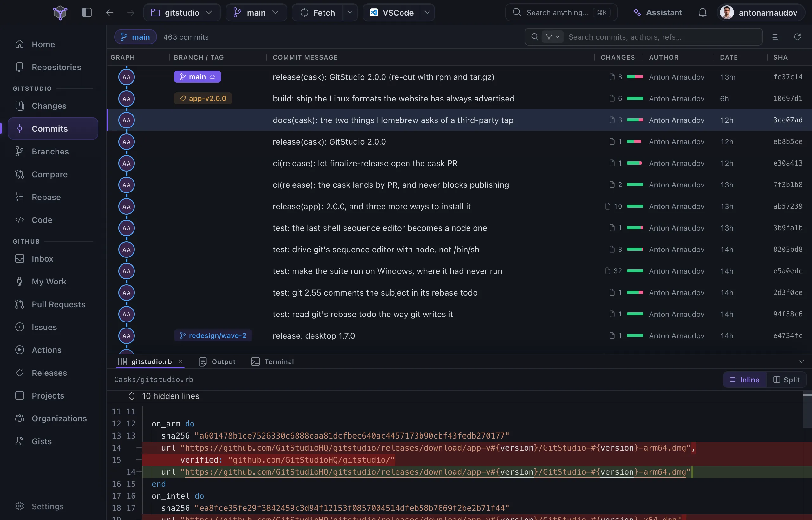Screen dimensions: 812x520
Task: Click the Fetch button
Action: pyautogui.click(x=318, y=12)
